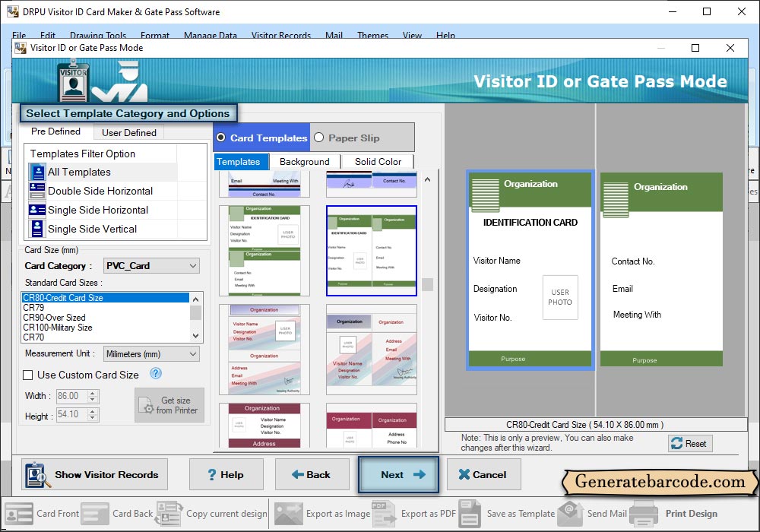Select CR79 in the card sizes list

pos(106,308)
